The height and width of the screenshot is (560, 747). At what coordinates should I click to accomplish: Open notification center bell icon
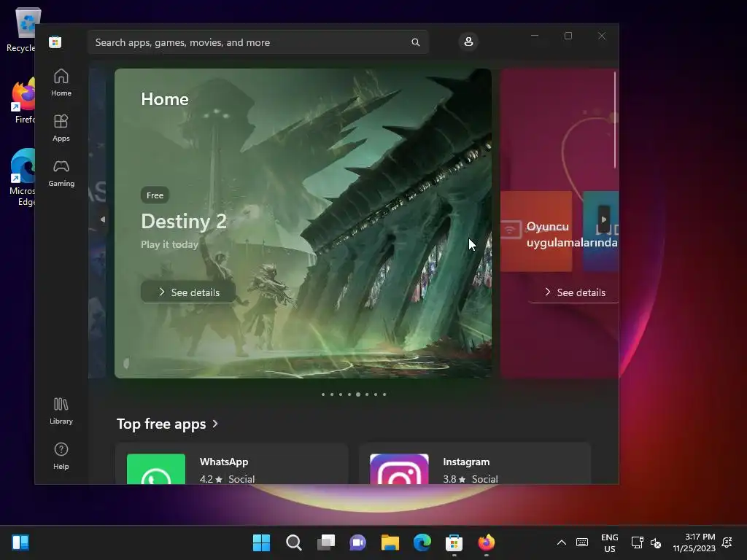[727, 542]
